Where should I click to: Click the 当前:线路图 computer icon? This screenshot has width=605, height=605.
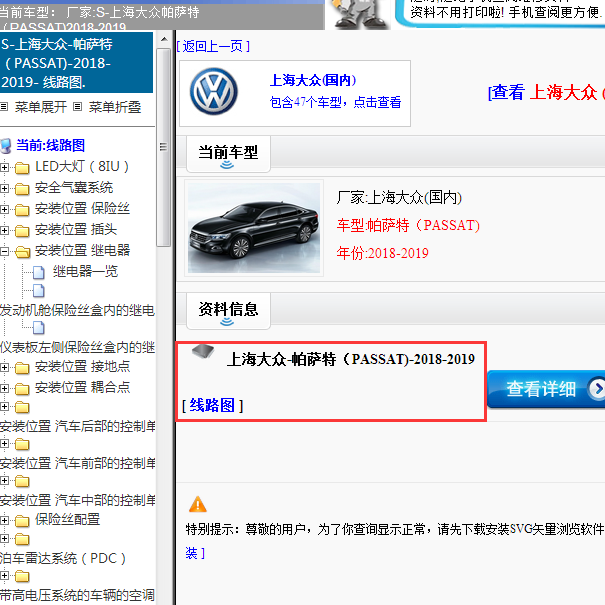pos(6,146)
